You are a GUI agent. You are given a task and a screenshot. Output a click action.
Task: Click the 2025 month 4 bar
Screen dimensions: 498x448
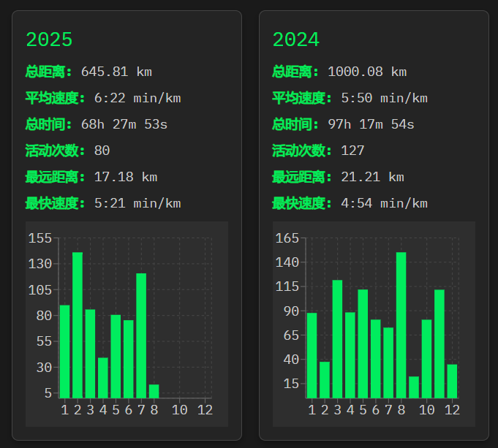pyautogui.click(x=103, y=378)
